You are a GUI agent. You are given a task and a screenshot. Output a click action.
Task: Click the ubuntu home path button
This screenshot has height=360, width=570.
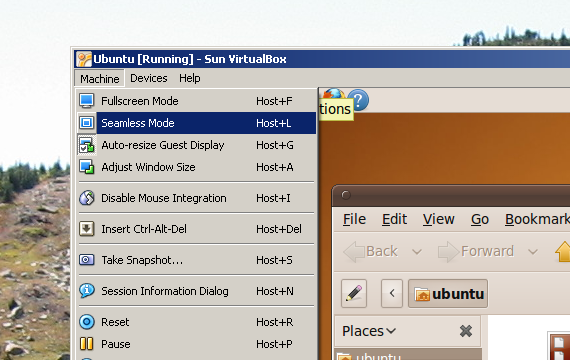[x=448, y=293]
